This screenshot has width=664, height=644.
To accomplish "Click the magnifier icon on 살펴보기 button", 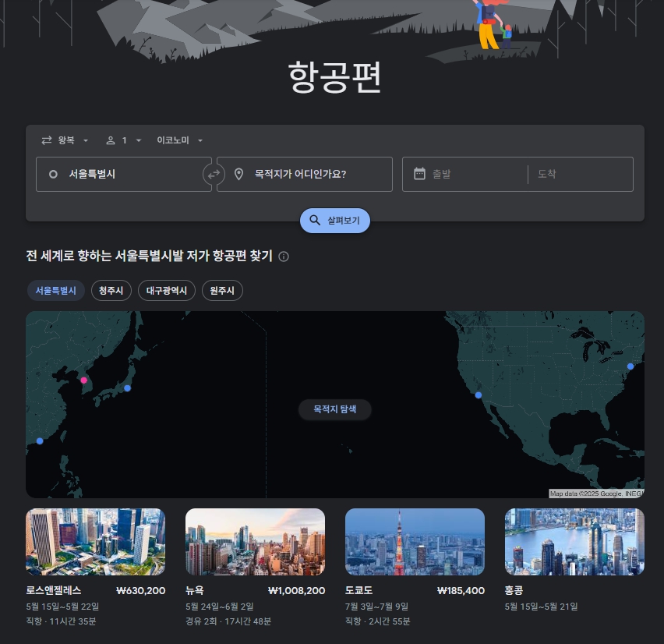I will point(315,221).
